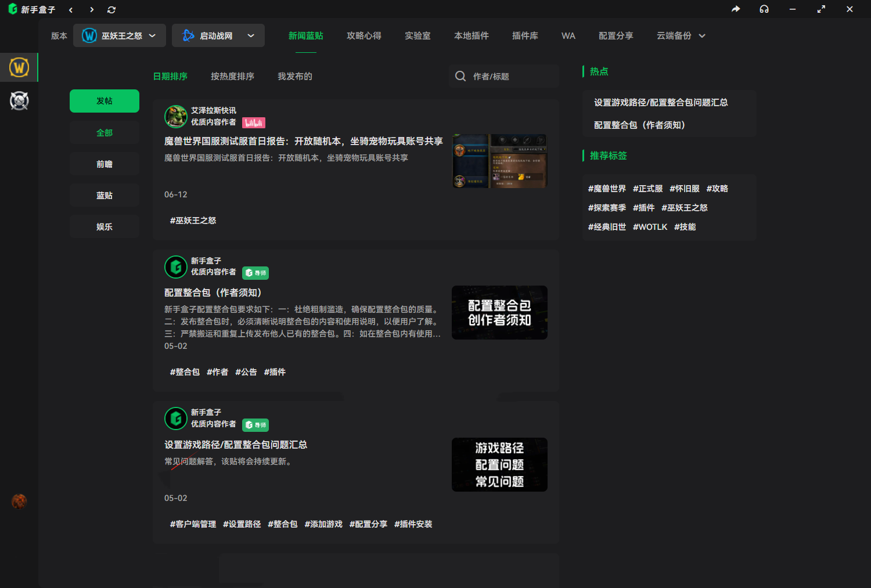
Task: Sort posts by 日期排序
Action: click(170, 76)
